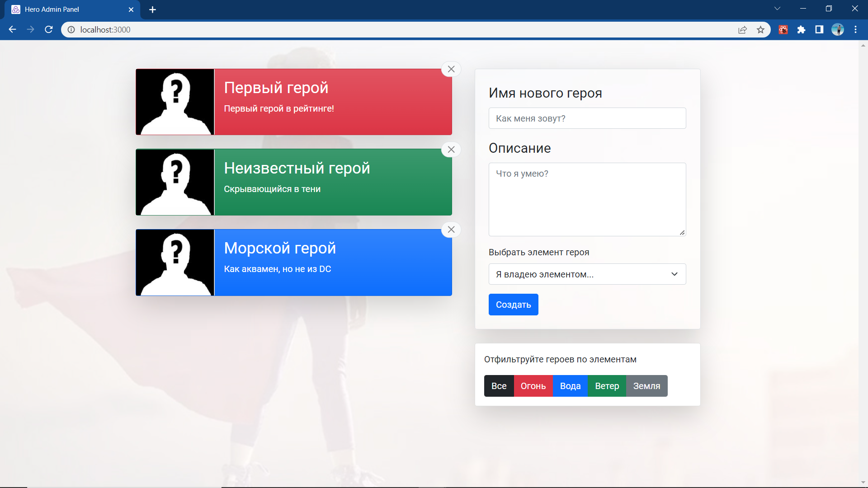Open the share menu in the address bar
This screenshot has width=868, height=488.
(743, 29)
